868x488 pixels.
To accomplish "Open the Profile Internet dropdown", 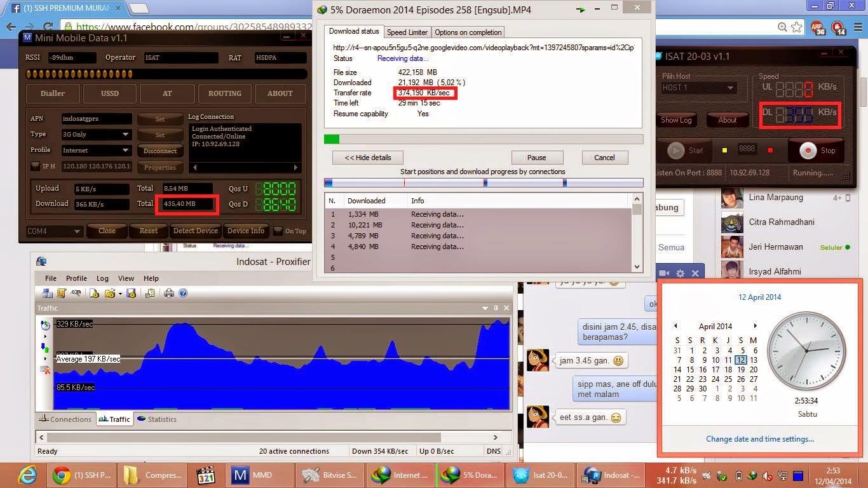I will pyautogui.click(x=97, y=151).
